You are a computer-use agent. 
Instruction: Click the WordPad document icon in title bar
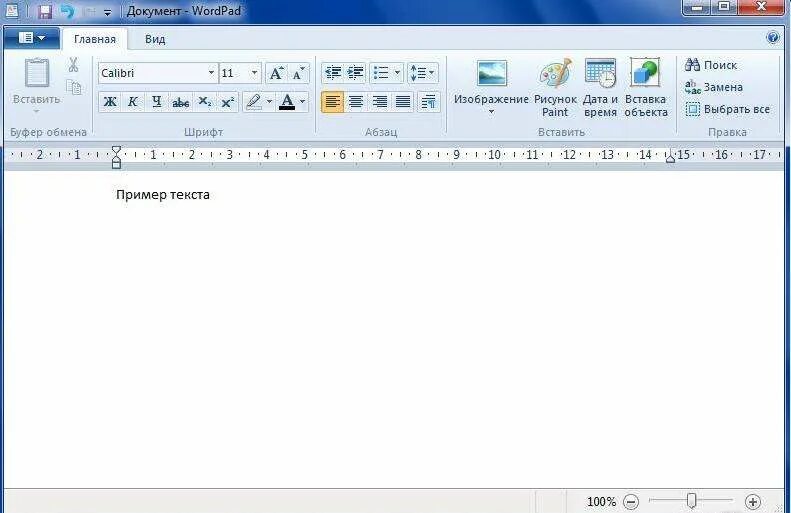pyautogui.click(x=12, y=11)
